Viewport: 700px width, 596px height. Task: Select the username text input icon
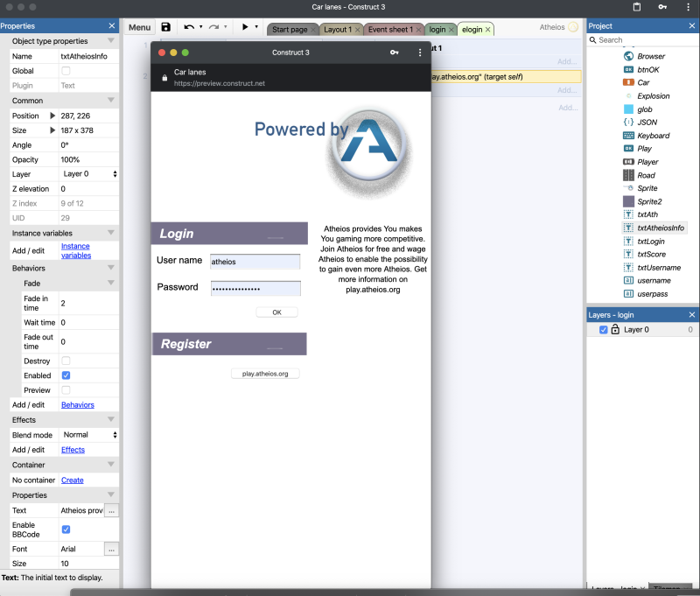click(628, 281)
